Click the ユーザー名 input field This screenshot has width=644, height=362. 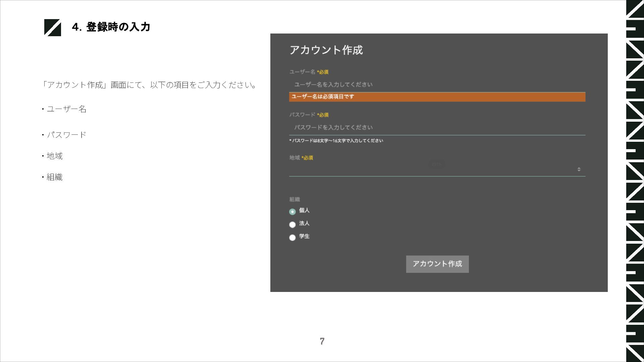(x=436, y=84)
